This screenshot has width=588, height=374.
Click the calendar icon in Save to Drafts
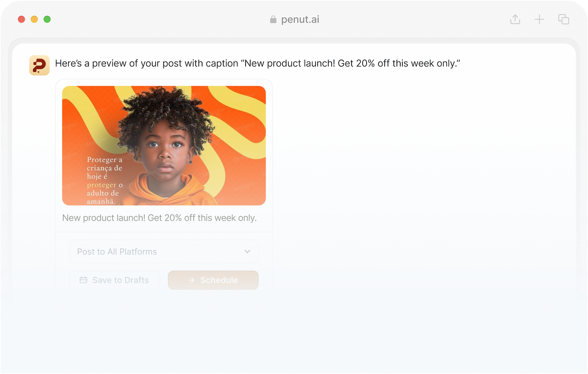(83, 280)
